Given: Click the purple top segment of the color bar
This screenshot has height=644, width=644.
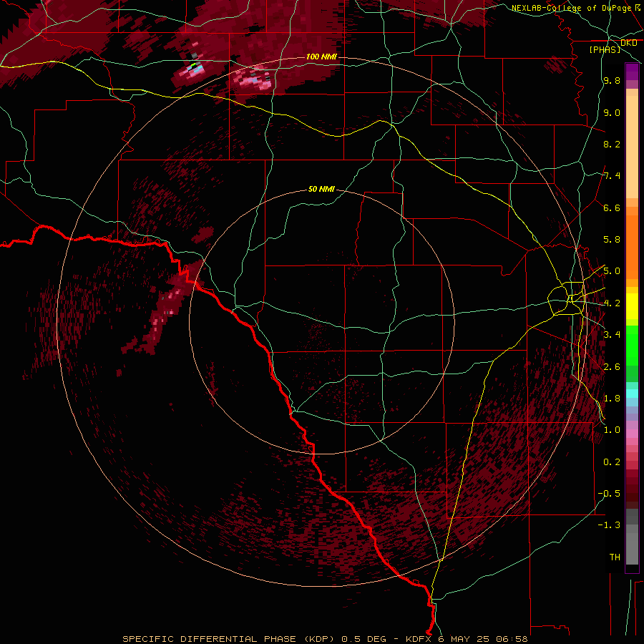Looking at the screenshot, I should point(632,72).
